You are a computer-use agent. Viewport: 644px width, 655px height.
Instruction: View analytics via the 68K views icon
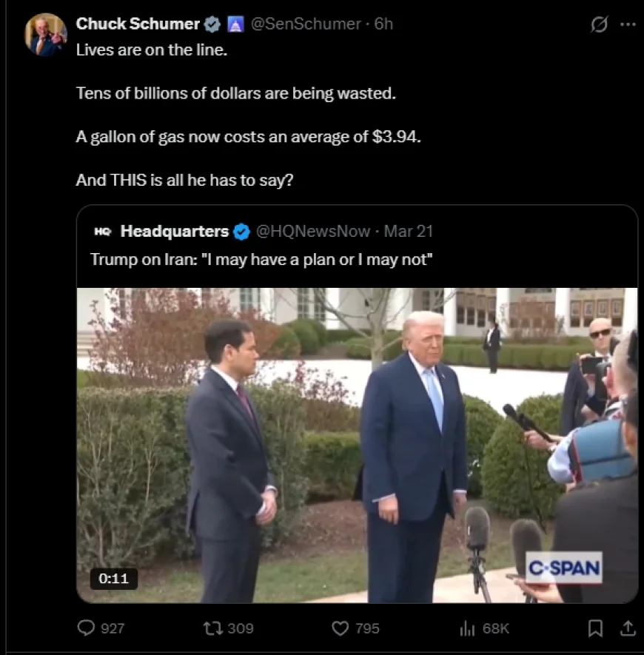pos(467,628)
